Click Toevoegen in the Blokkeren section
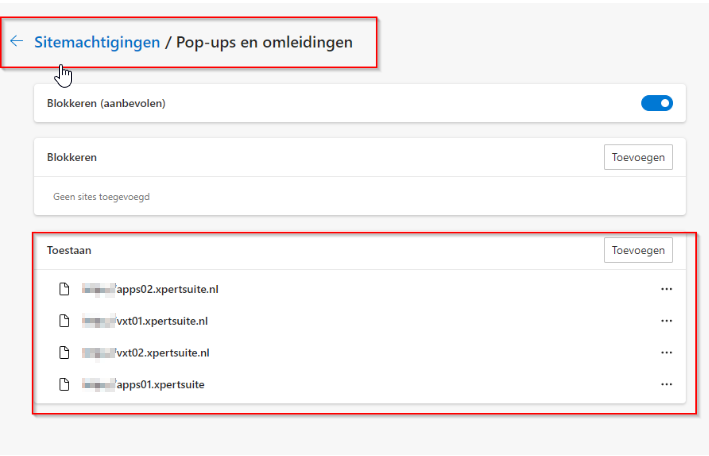Image resolution: width=709 pixels, height=456 pixels. (x=638, y=157)
